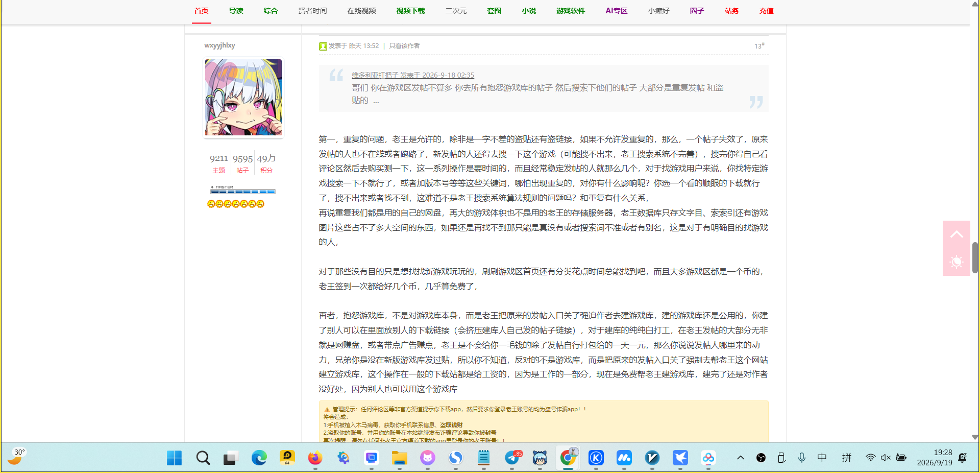Click wxyyjhlxy's avatar image
This screenshot has width=980, height=473.
point(243,97)
